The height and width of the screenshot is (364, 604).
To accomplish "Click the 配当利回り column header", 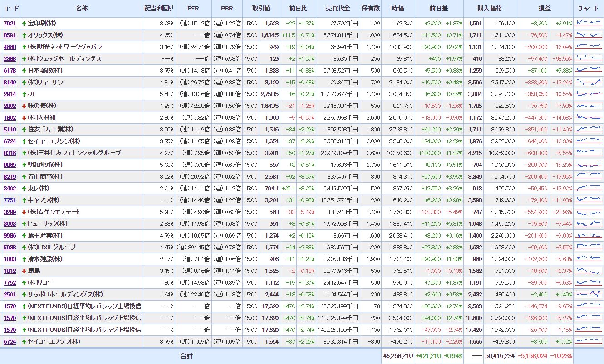I will tap(159, 9).
